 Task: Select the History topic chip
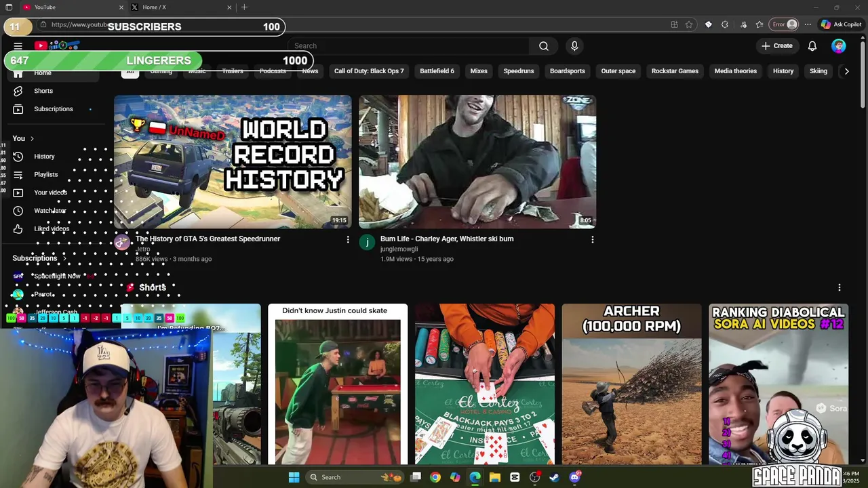pos(783,71)
